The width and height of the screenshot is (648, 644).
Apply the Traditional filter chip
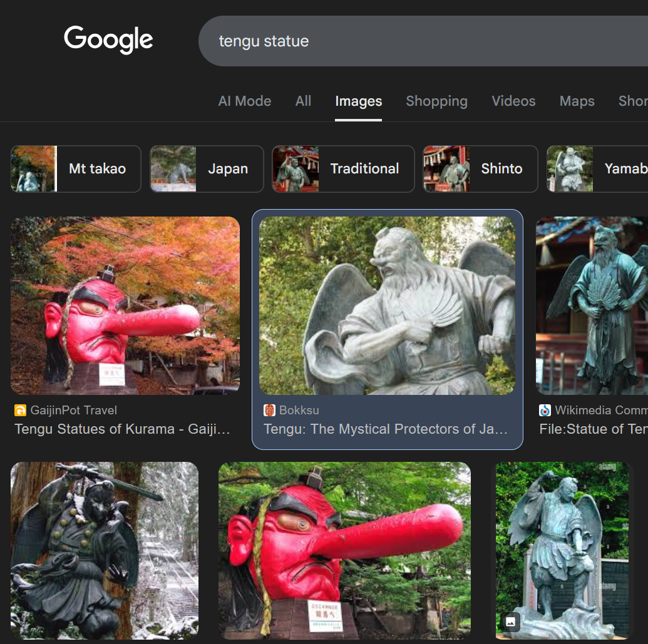[x=343, y=168]
